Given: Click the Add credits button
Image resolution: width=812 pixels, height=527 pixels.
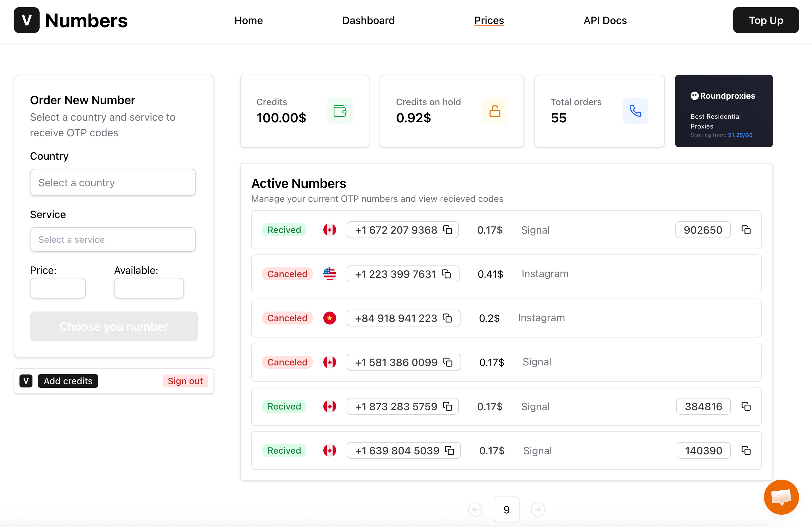Looking at the screenshot, I should tap(68, 381).
